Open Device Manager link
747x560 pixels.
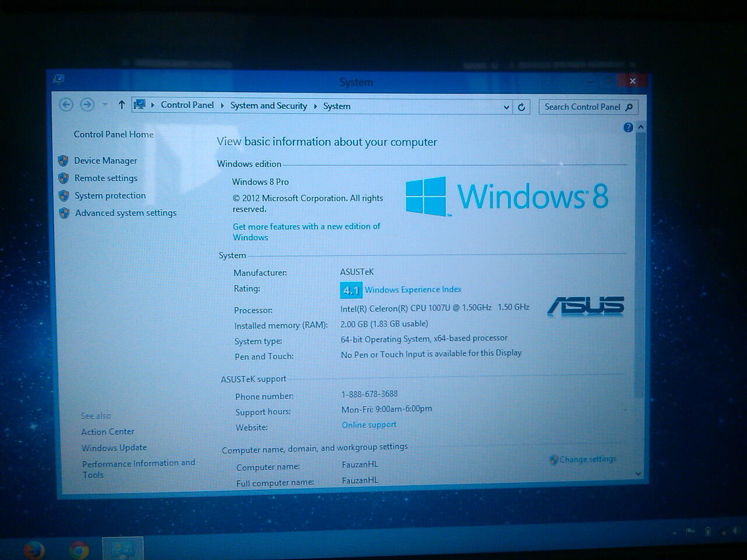coord(106,160)
